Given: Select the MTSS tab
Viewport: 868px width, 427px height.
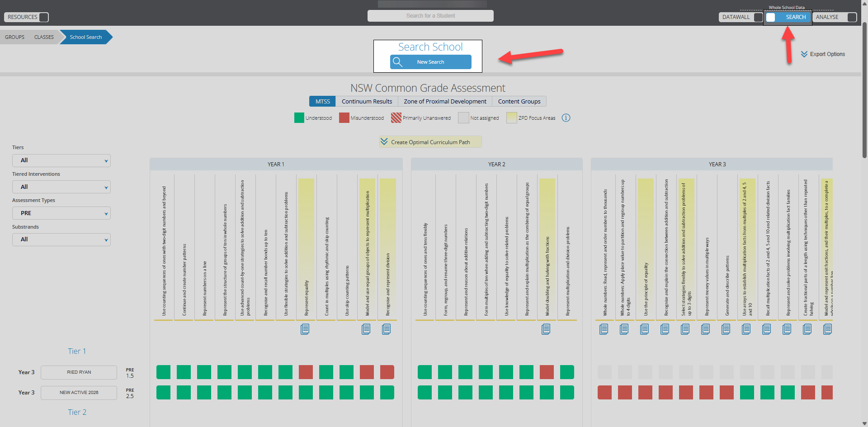Looking at the screenshot, I should point(322,101).
